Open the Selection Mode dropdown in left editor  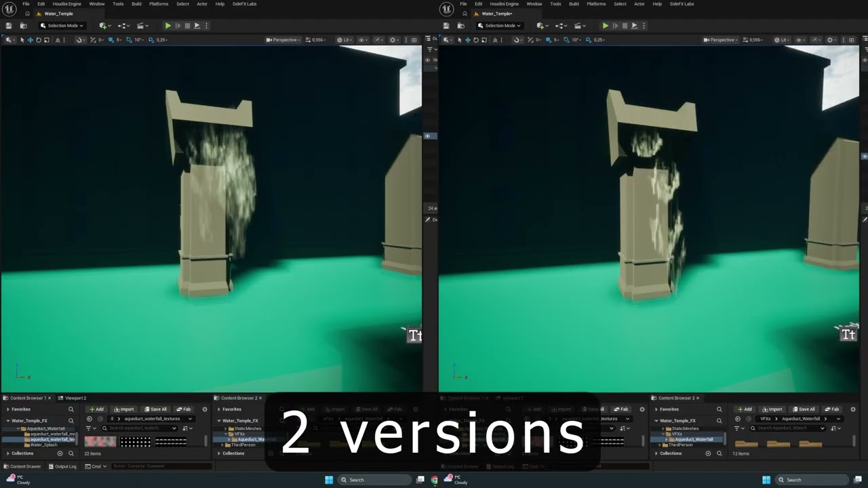point(62,26)
